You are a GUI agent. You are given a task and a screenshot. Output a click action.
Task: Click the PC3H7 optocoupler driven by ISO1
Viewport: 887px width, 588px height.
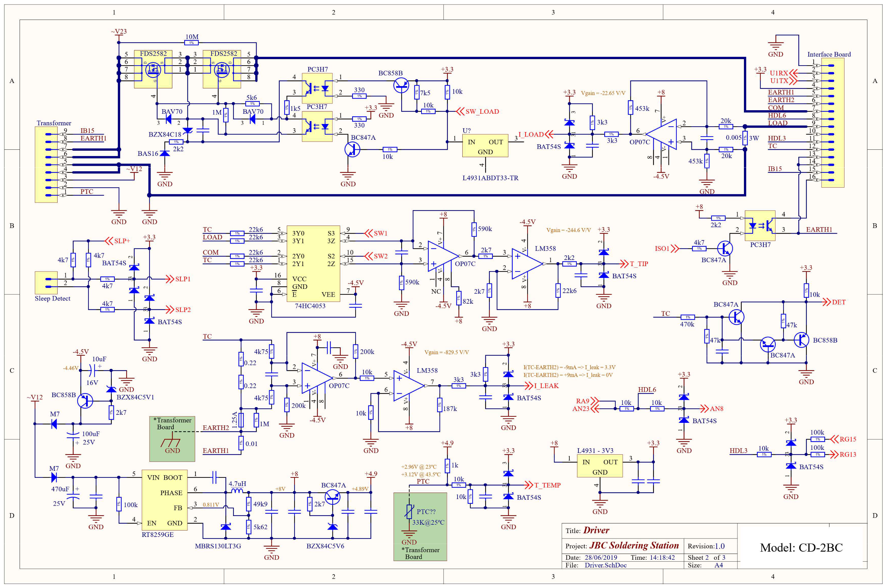coord(760,226)
